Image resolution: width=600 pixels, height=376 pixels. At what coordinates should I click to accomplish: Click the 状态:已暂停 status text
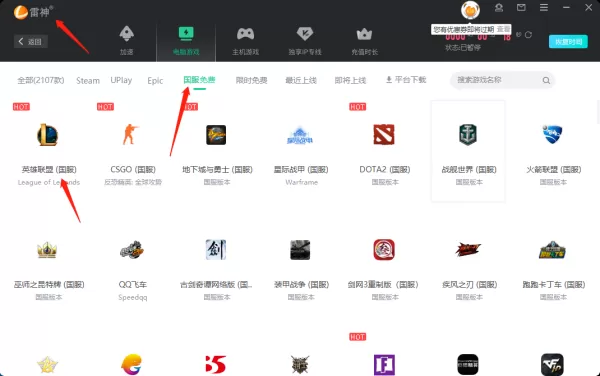463,47
